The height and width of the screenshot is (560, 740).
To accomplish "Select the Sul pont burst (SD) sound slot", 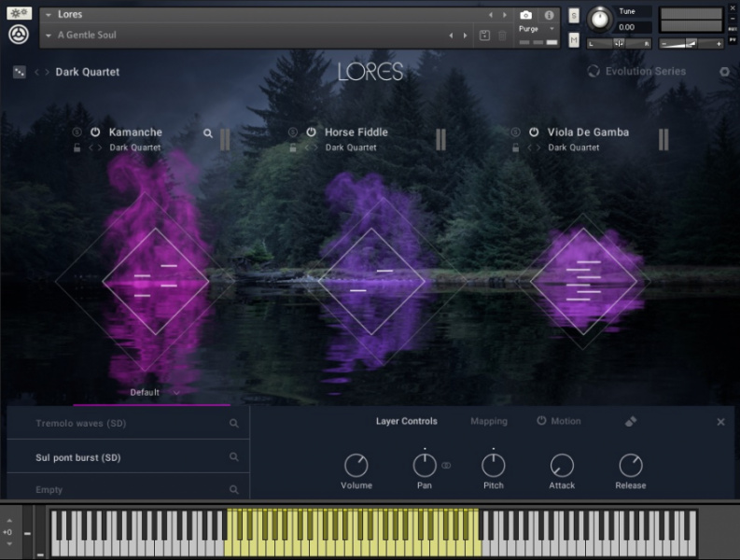I will [129, 456].
